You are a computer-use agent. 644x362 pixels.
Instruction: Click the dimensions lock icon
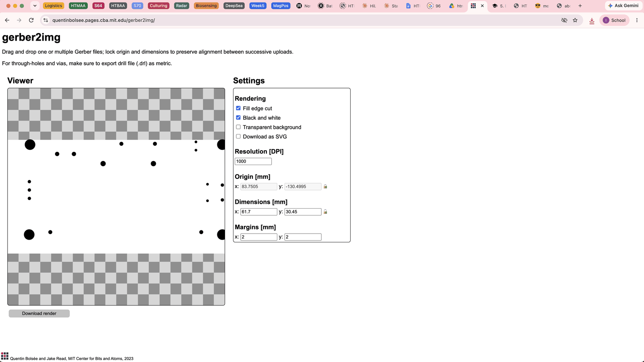click(x=325, y=212)
